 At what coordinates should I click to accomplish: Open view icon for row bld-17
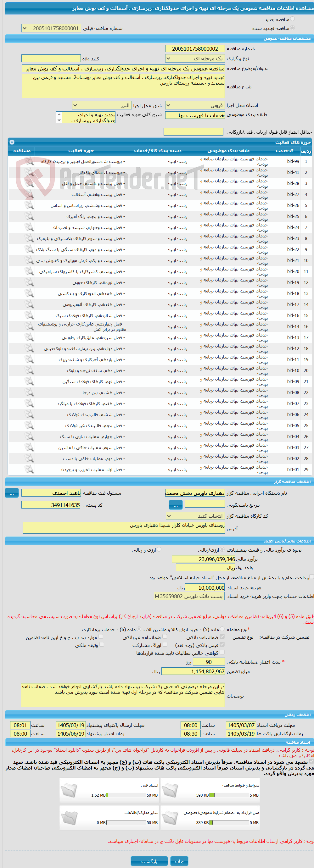click(29, 304)
